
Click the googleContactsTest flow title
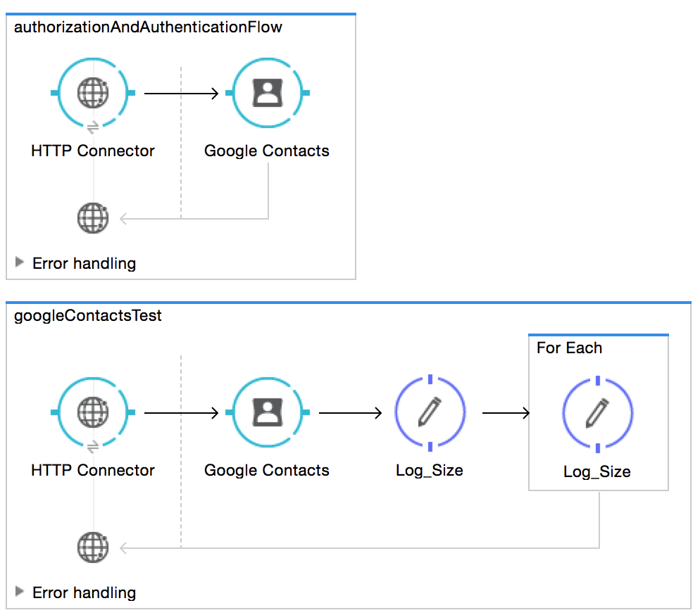point(88,316)
